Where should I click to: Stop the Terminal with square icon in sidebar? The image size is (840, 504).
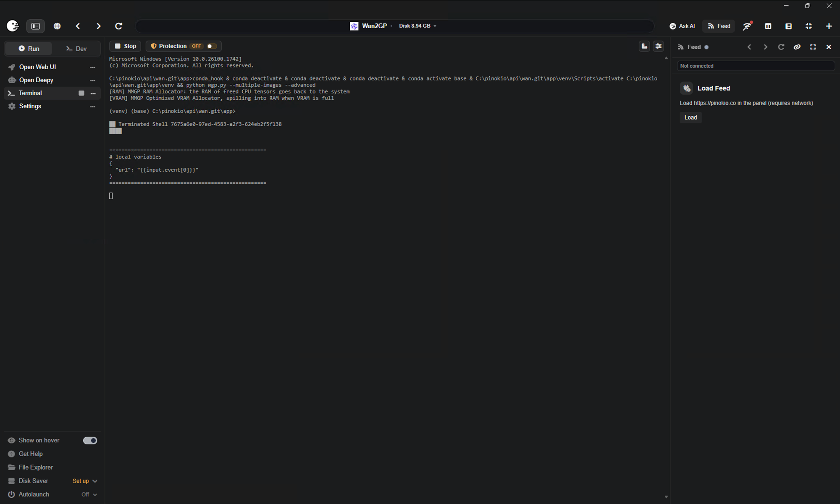pos(81,93)
